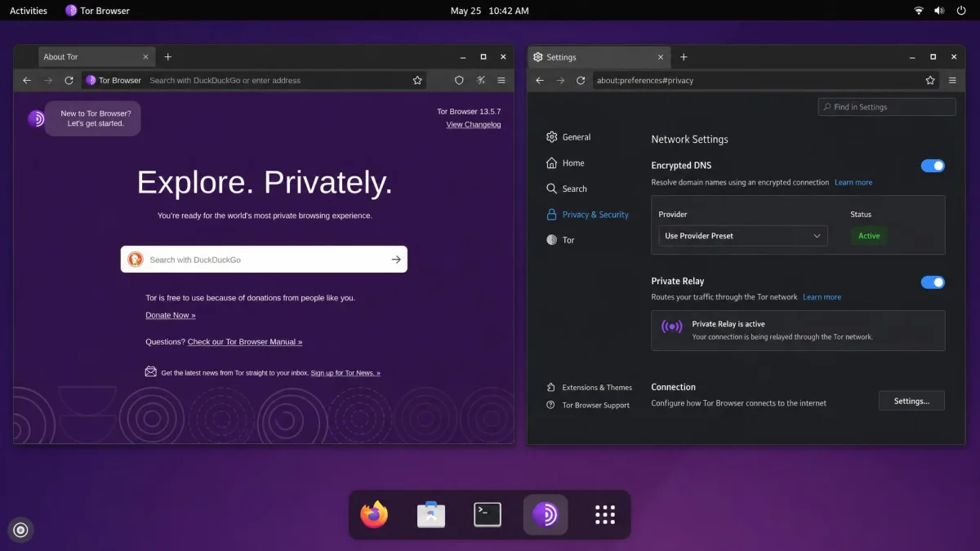Click the envelope newsletter icon

click(x=150, y=371)
